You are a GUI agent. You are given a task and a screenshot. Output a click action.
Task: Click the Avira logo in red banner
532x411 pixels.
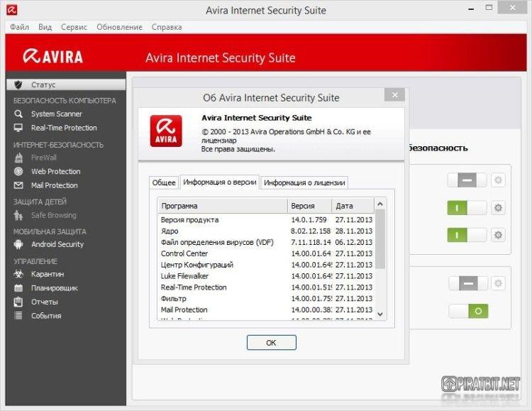pyautogui.click(x=52, y=56)
